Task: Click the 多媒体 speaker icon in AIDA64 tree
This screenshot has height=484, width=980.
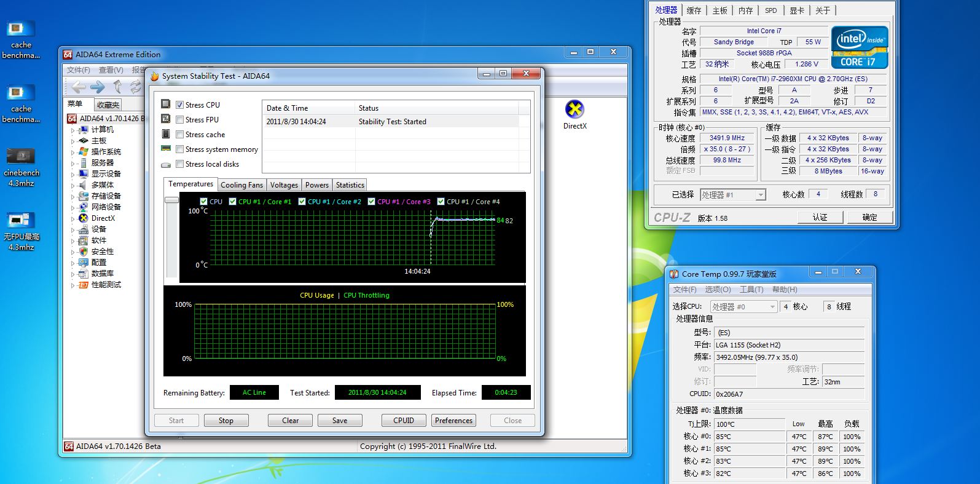Action: coord(84,185)
